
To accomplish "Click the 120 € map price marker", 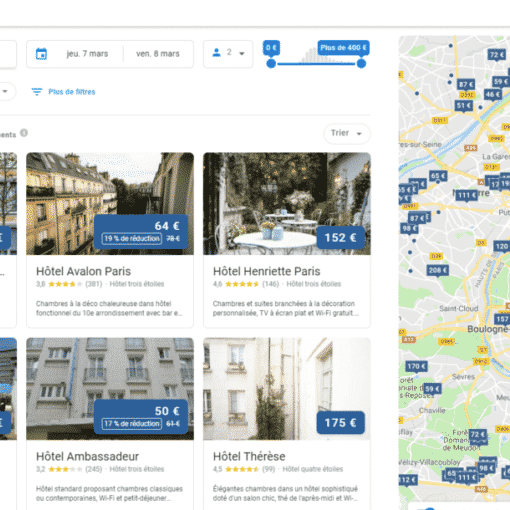I will tap(502, 247).
